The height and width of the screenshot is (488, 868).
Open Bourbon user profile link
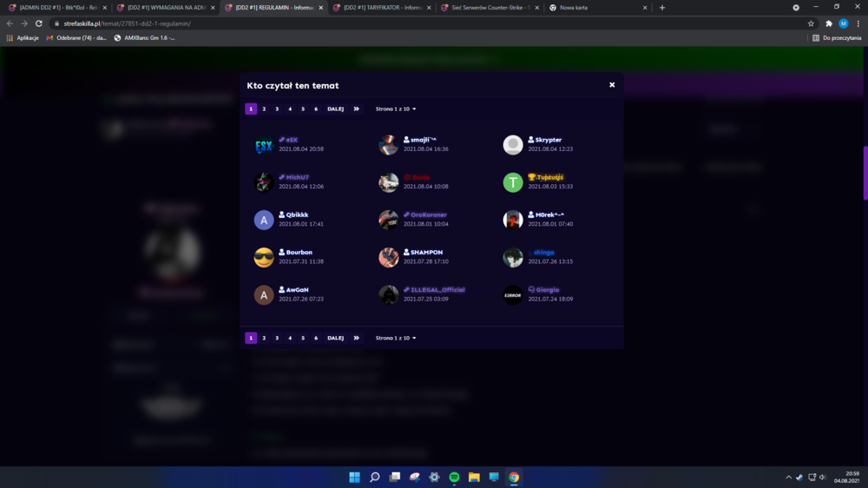pos(299,253)
